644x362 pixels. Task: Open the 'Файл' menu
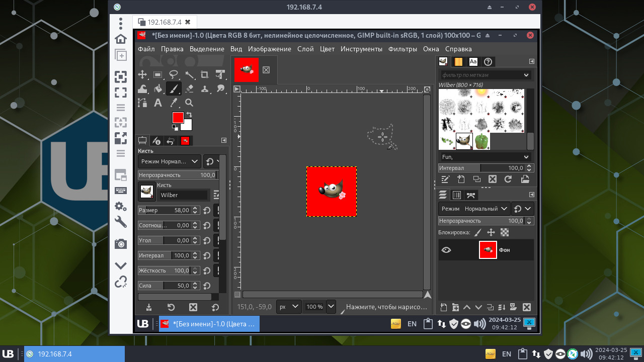pos(146,49)
